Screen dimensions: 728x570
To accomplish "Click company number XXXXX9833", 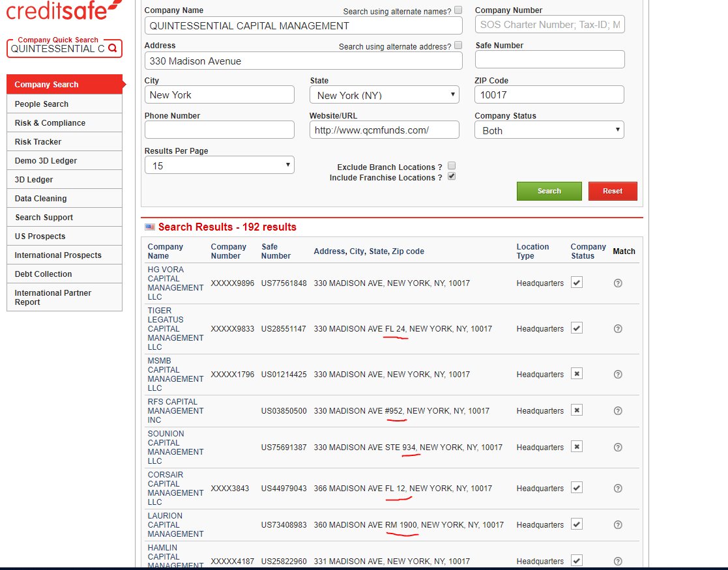I will click(x=232, y=328).
